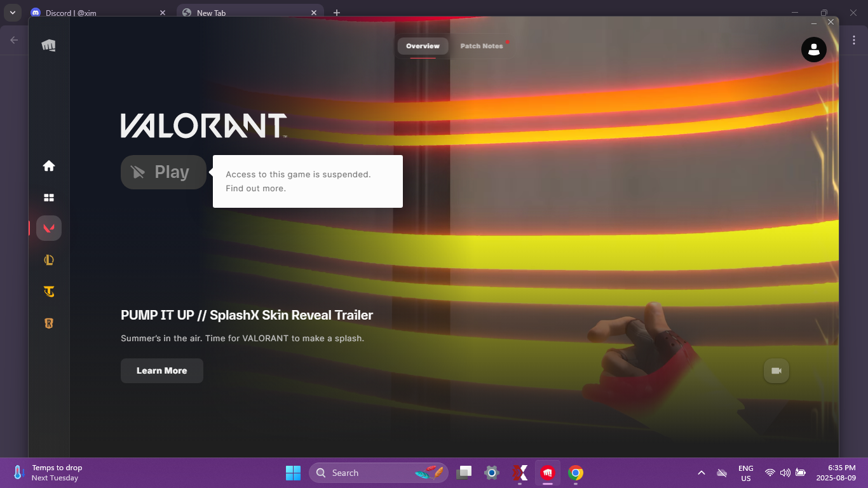868x488 pixels.
Task: Minimize the Riot Client window
Action: pos(814,23)
